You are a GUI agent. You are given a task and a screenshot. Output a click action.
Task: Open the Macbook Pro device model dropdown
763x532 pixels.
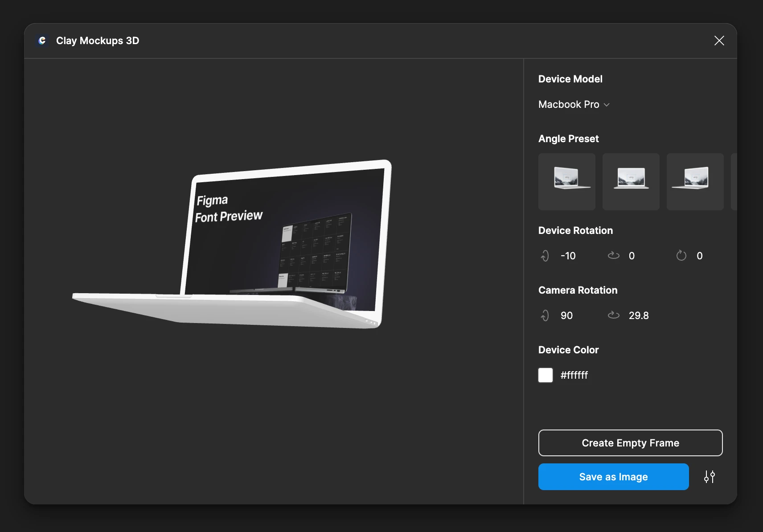574,104
